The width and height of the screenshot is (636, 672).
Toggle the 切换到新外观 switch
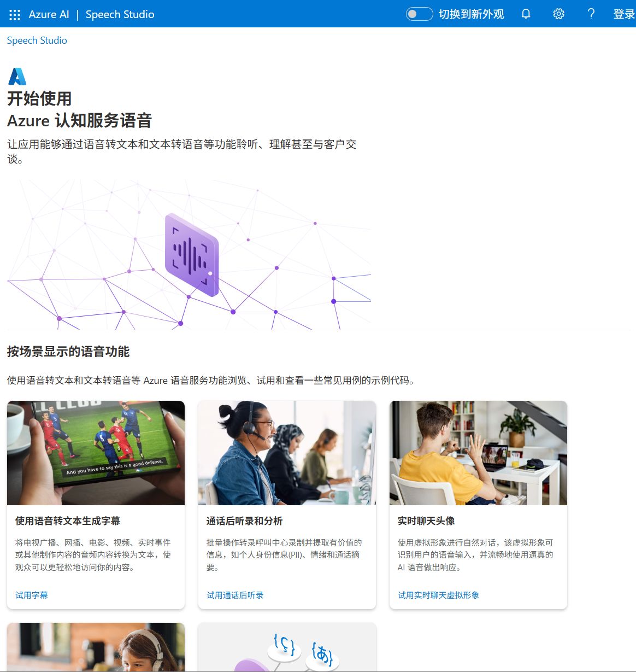pyautogui.click(x=419, y=14)
